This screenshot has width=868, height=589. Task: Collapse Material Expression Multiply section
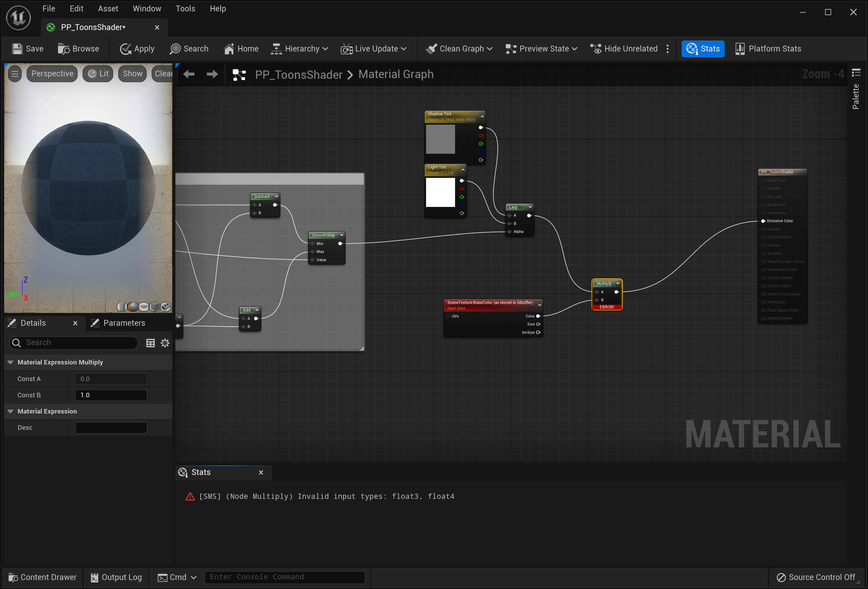tap(10, 362)
